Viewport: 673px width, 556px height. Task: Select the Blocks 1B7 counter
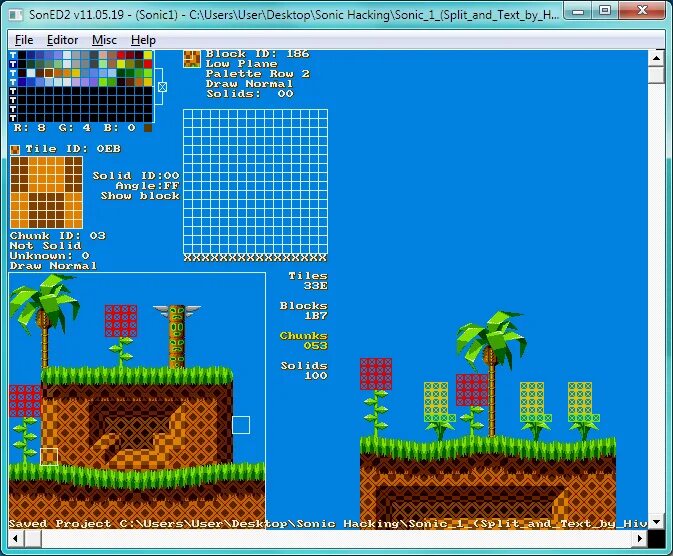pyautogui.click(x=304, y=311)
